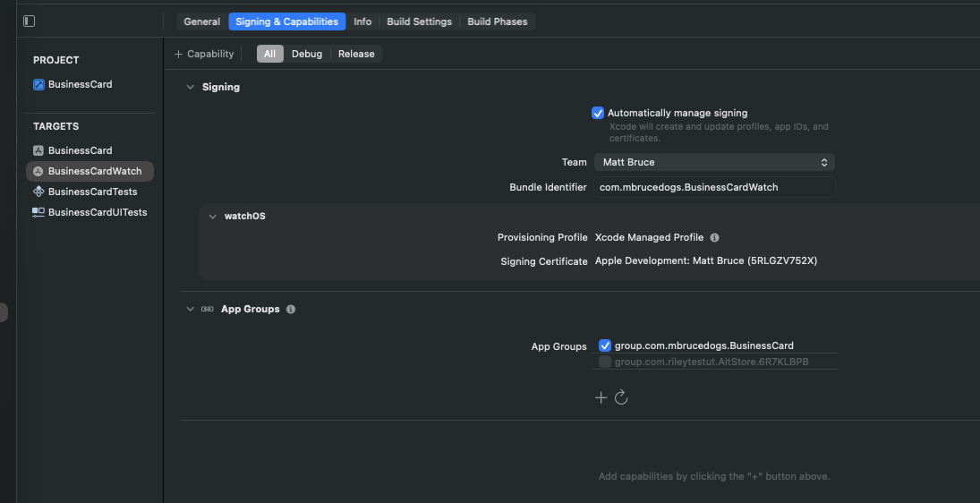Image resolution: width=980 pixels, height=503 pixels.
Task: Click the BusinessCard project icon
Action: click(38, 84)
